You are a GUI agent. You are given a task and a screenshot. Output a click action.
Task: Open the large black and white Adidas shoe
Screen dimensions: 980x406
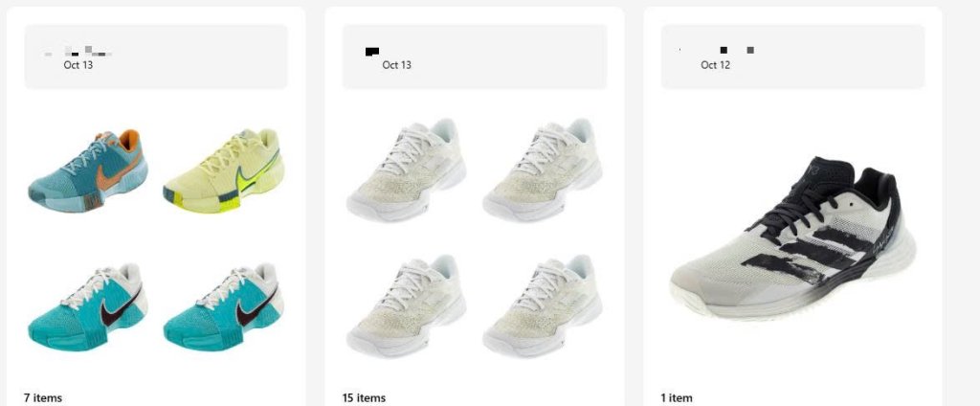coord(791,237)
